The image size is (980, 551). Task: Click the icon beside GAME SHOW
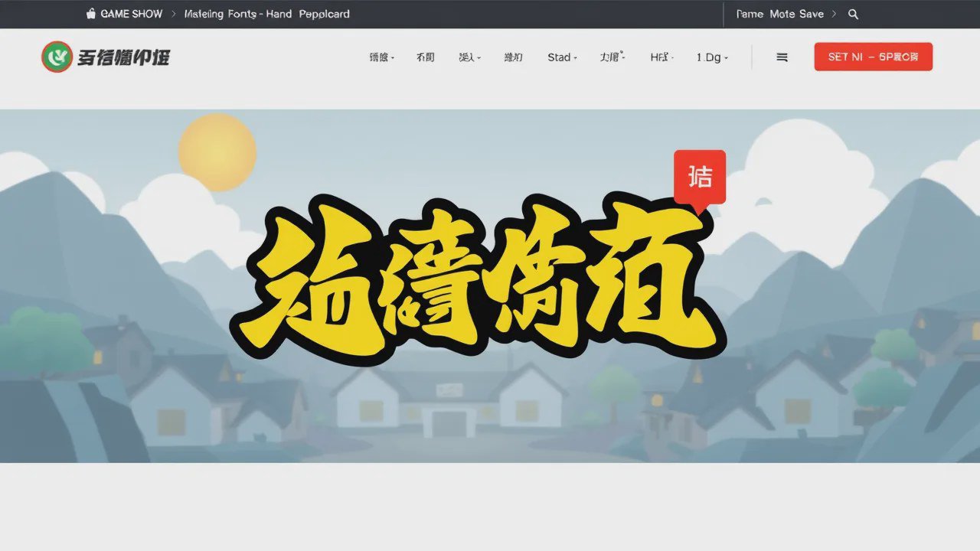91,14
